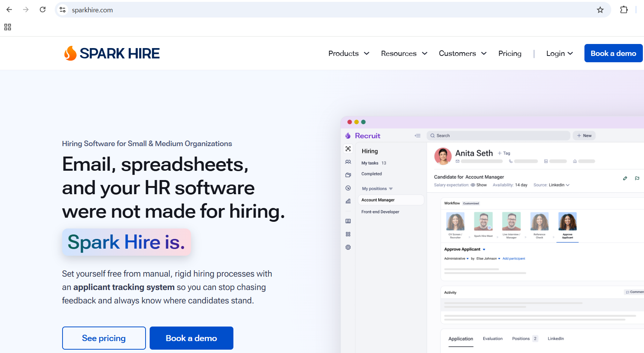Open the folders sidebar icon
Viewport: 644px width, 353px height.
pos(348,175)
